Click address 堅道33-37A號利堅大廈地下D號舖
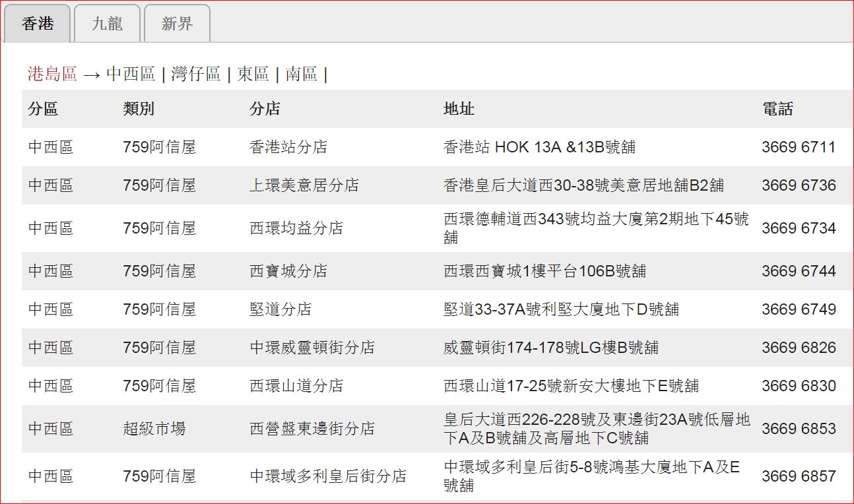The height and width of the screenshot is (504, 854). point(561,309)
